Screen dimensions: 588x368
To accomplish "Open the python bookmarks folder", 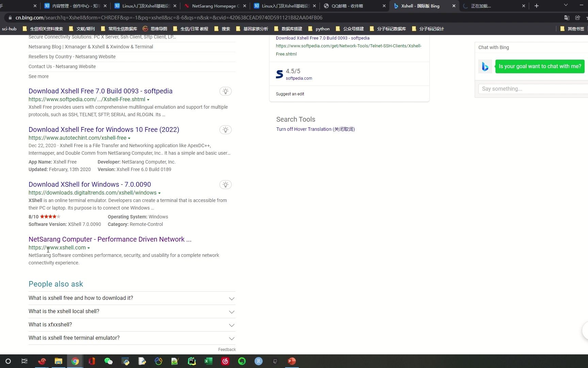I will point(319,29).
